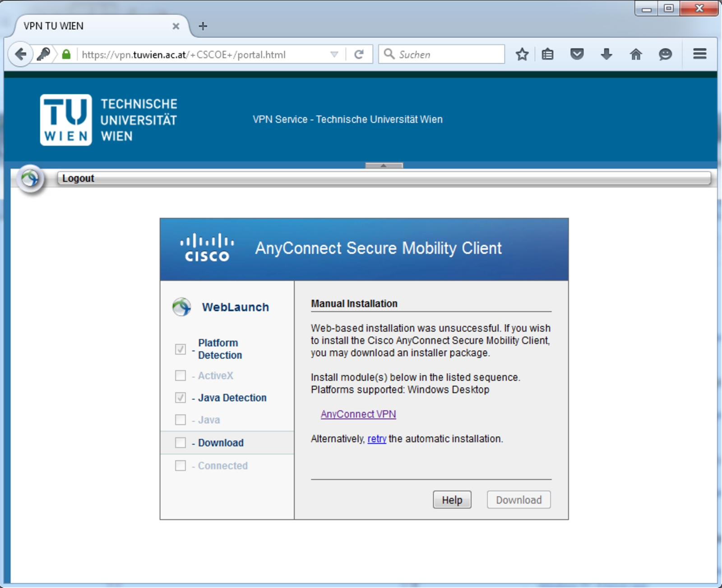The width and height of the screenshot is (722, 588).
Task: Click the AnyConnect globe icon beside Logout
Action: coord(30,178)
